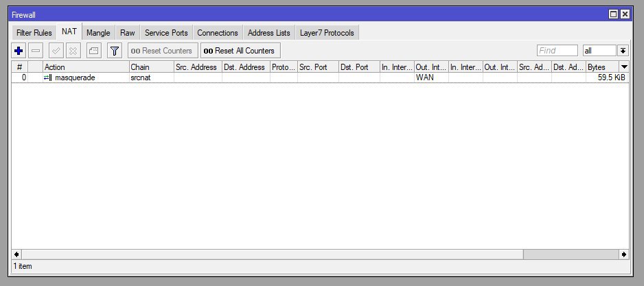Disable rule with the X icon
Screen dimensions: 644x286
(x=73, y=51)
